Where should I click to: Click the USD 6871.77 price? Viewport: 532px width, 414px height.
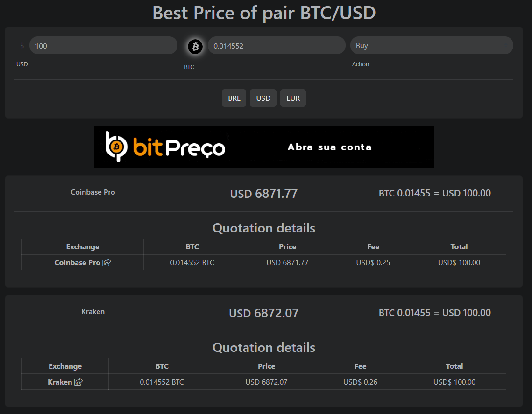(263, 194)
